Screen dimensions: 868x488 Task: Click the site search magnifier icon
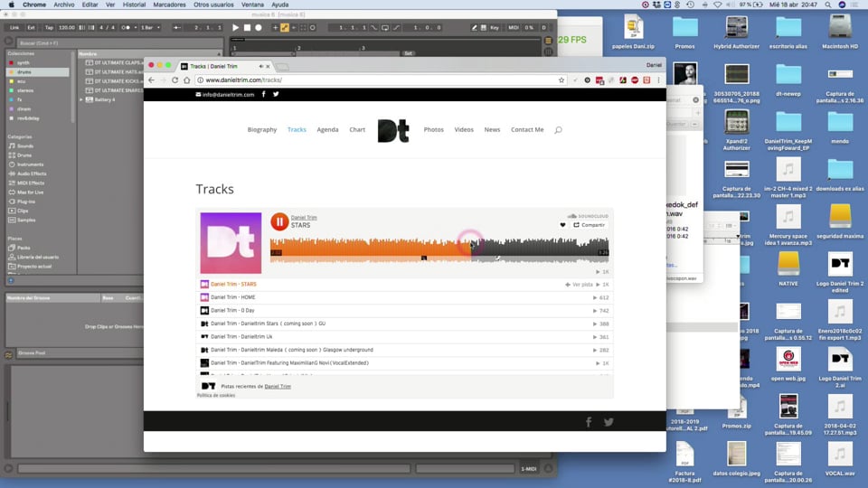point(558,130)
